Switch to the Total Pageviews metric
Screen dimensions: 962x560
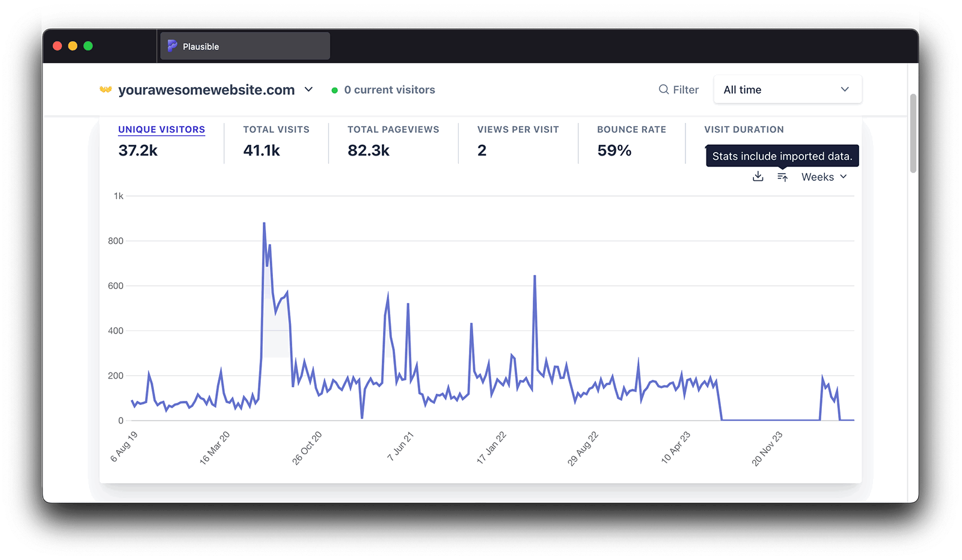pos(393,129)
